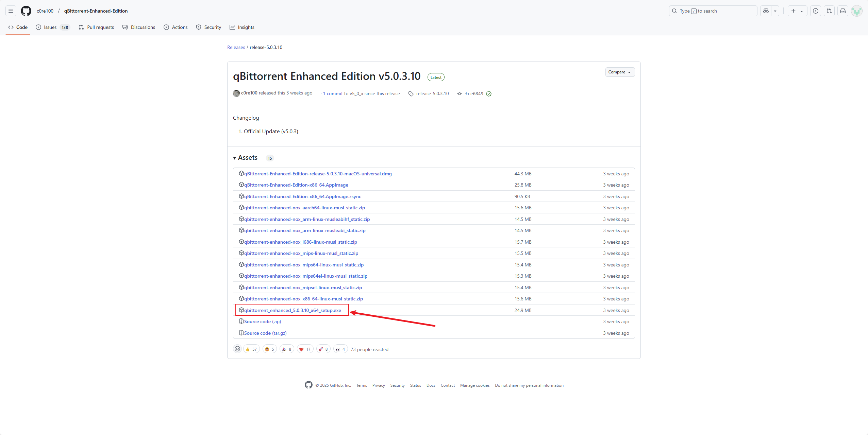Toggle the rocket reaction
The image size is (868, 435).
pos(323,349)
